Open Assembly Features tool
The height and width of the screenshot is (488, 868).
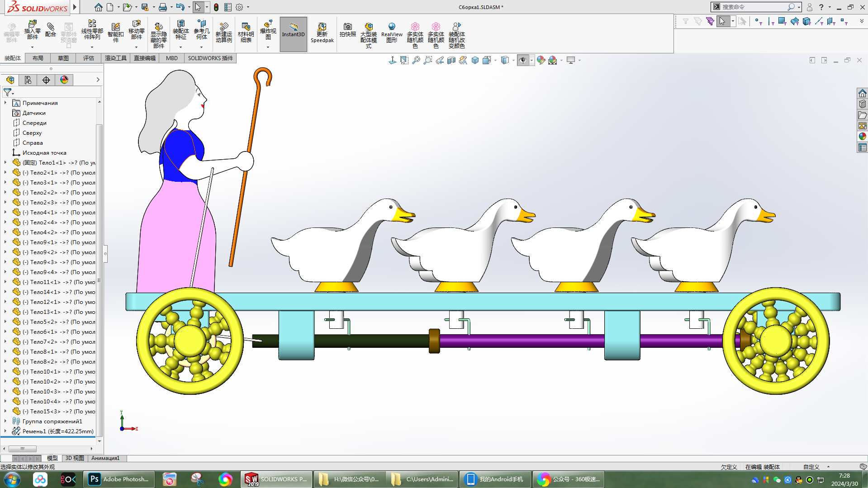click(x=180, y=30)
